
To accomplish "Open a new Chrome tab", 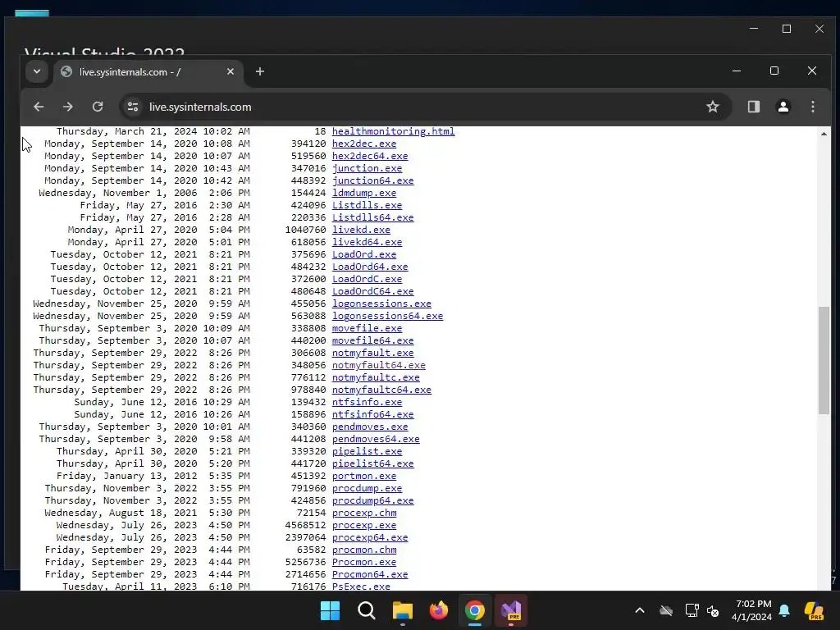I will click(260, 71).
